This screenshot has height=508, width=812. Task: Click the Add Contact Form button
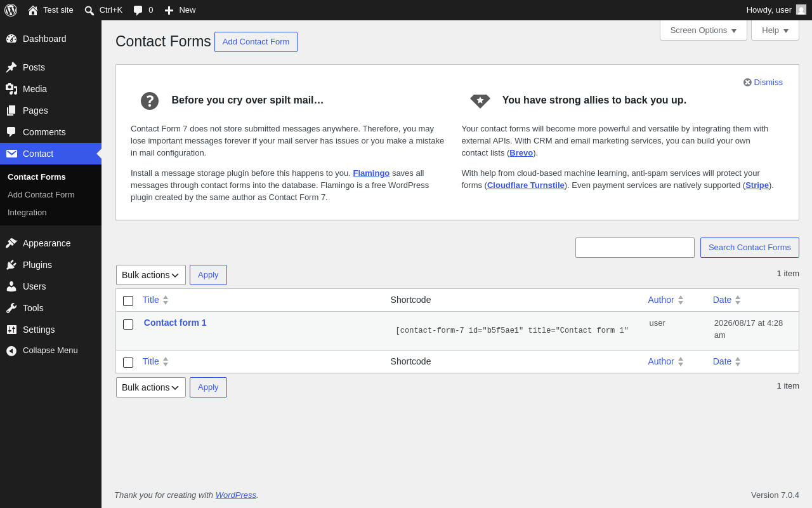(256, 42)
